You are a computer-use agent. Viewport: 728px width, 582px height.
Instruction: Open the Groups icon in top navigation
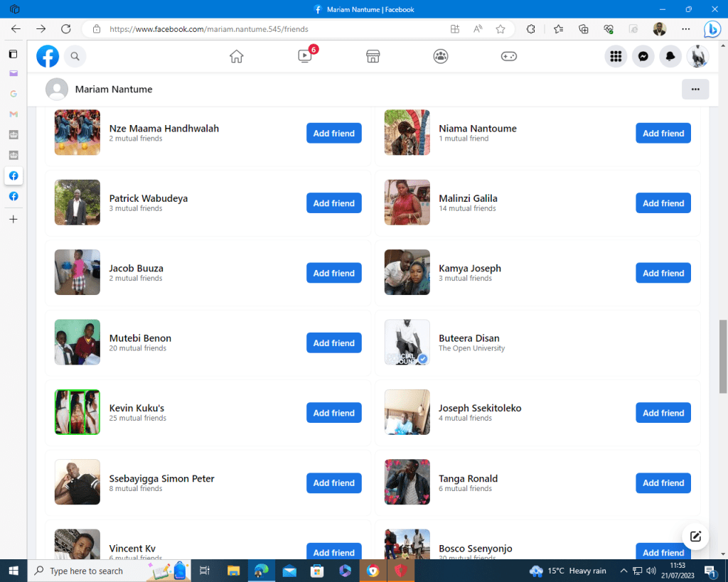pyautogui.click(x=441, y=57)
